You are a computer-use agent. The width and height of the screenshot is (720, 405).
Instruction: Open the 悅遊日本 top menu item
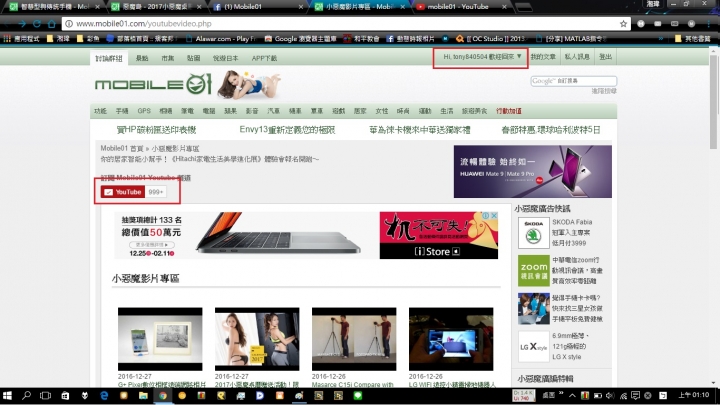tap(225, 58)
